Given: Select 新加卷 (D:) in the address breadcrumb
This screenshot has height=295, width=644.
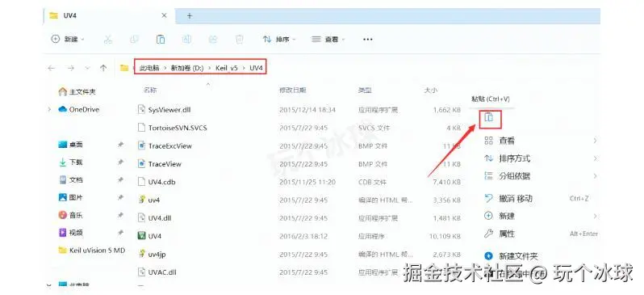Looking at the screenshot, I should pyautogui.click(x=187, y=68).
